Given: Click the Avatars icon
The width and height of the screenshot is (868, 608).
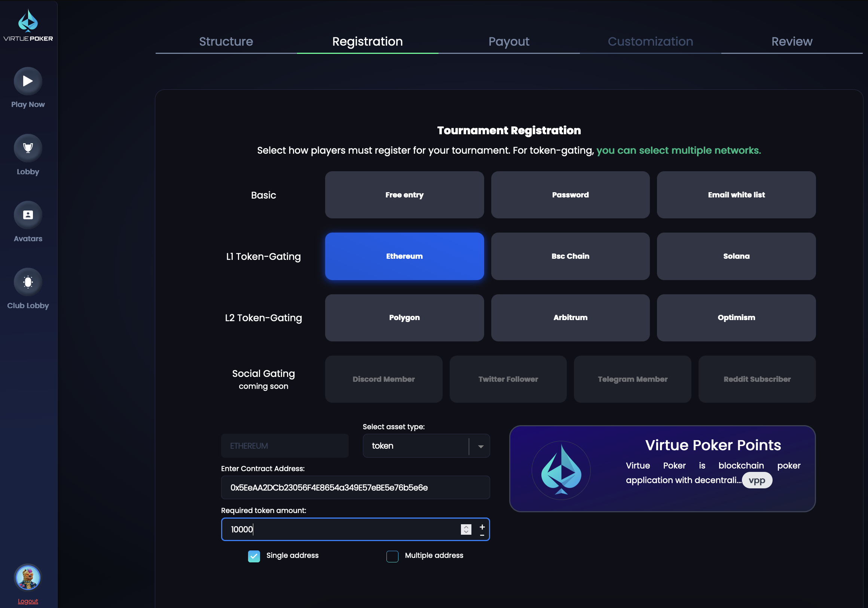Looking at the screenshot, I should click(x=28, y=215).
